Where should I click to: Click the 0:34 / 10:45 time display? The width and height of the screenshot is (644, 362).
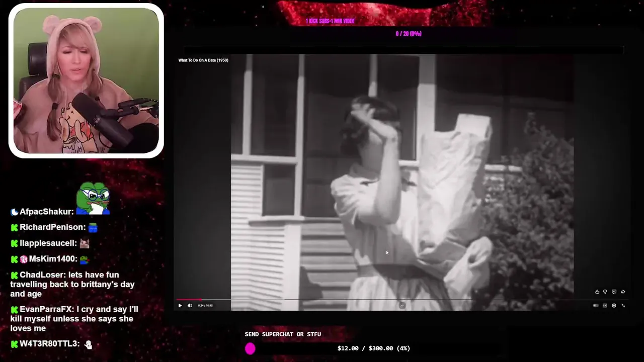pos(205,305)
